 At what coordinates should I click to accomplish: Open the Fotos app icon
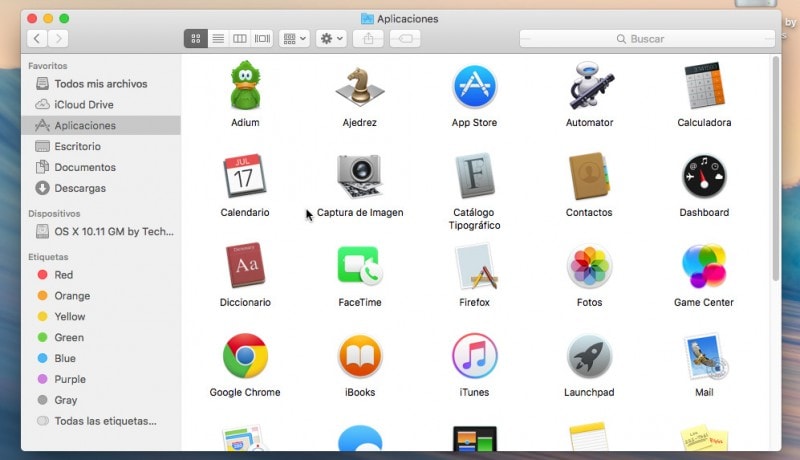click(589, 266)
